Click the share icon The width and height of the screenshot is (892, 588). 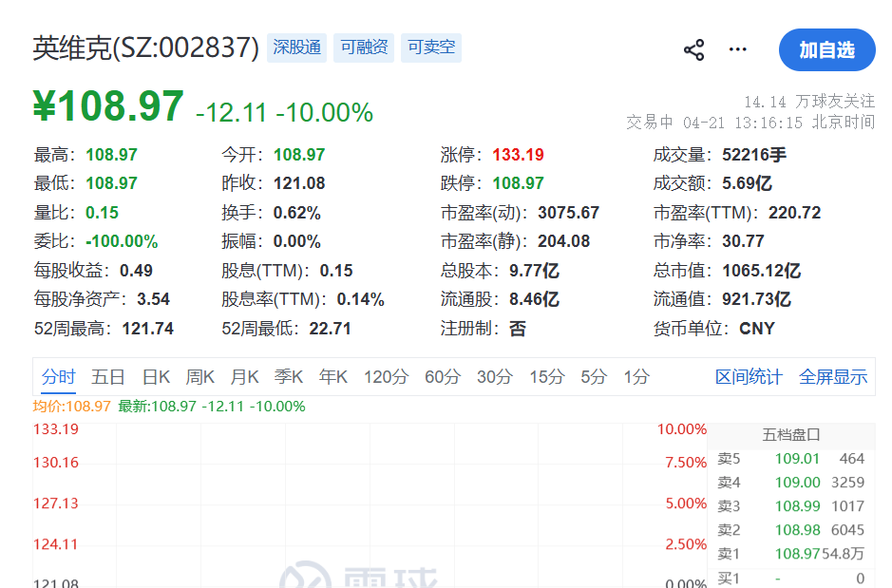(694, 50)
